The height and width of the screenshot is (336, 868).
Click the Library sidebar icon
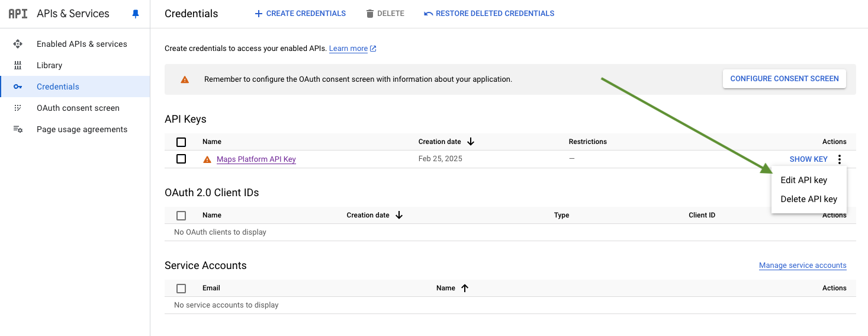point(18,65)
